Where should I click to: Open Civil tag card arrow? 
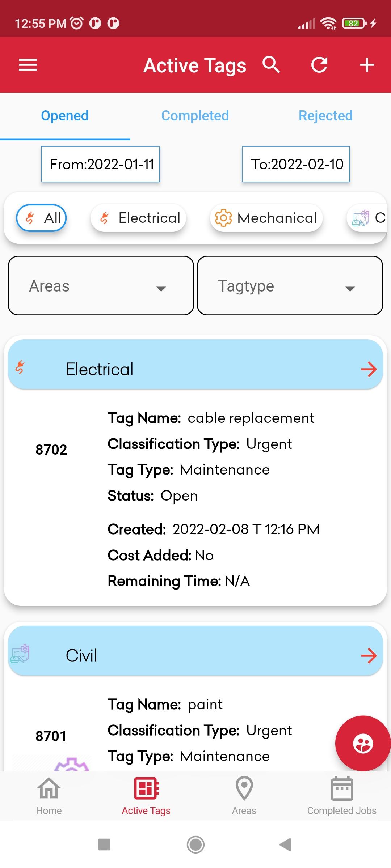369,656
